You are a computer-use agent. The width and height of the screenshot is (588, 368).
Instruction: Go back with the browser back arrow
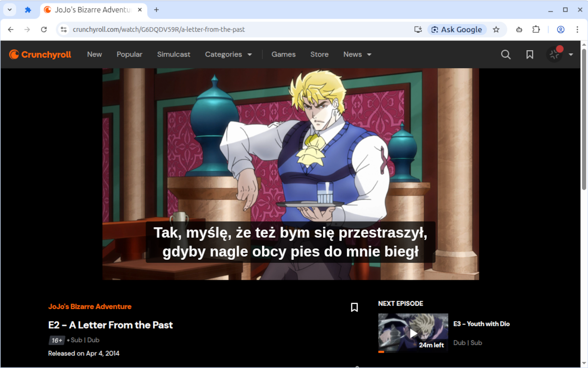pos(11,29)
